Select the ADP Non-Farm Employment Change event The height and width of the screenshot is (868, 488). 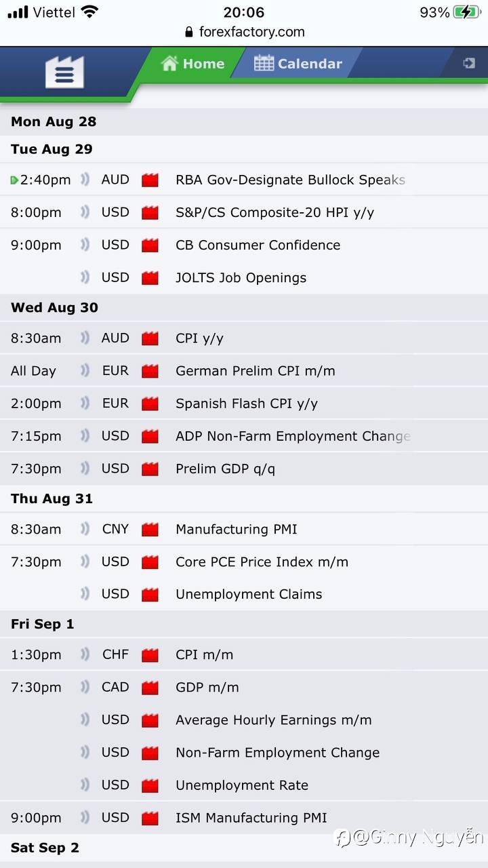click(x=293, y=436)
